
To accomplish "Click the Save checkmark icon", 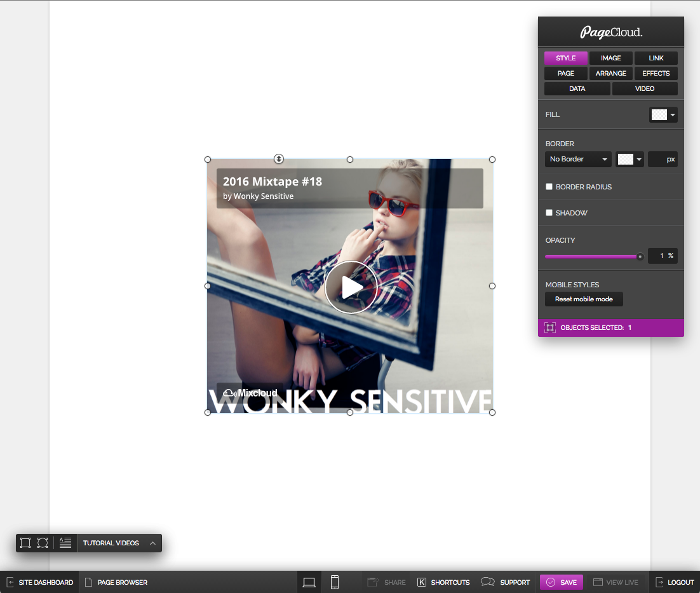I will [x=551, y=582].
